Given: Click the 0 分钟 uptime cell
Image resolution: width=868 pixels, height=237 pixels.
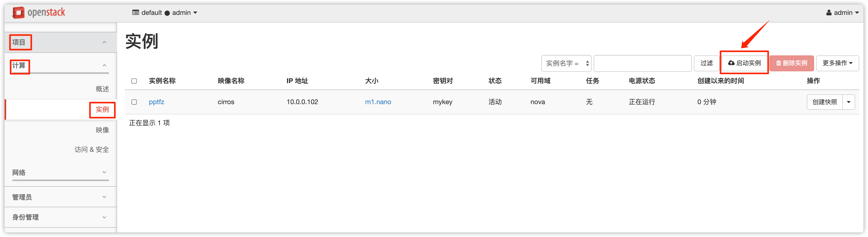Looking at the screenshot, I should 706,102.
